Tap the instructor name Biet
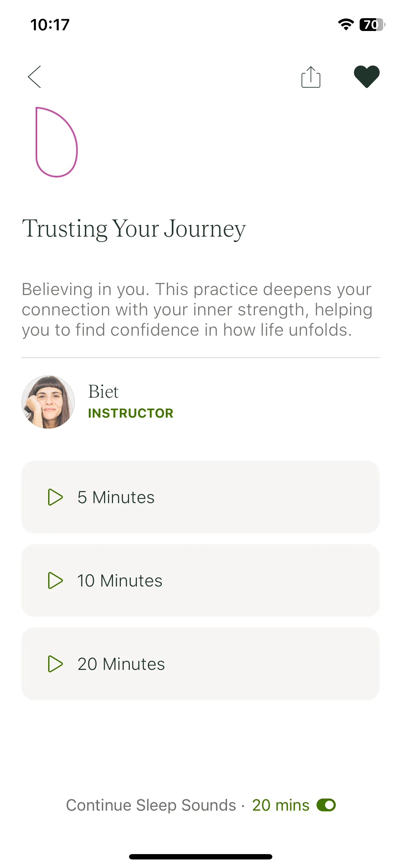This screenshot has width=401, height=868. (x=103, y=392)
